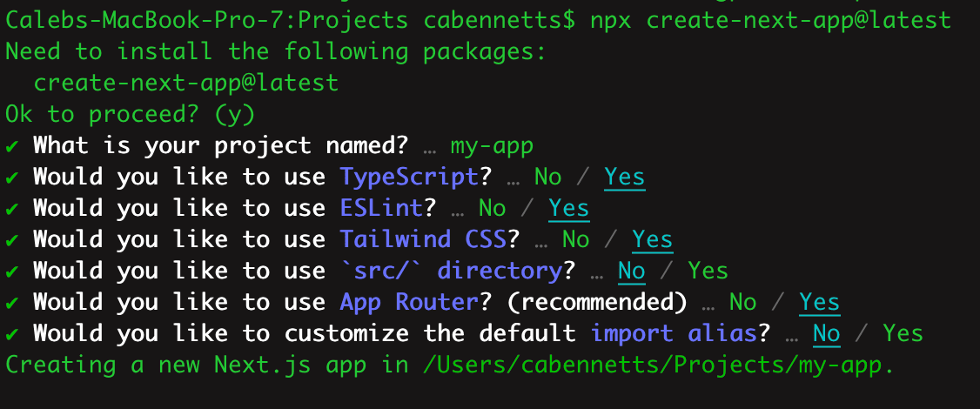Click checkmark beside App Router question
Viewport: 980px width, 409px height.
click(12, 302)
